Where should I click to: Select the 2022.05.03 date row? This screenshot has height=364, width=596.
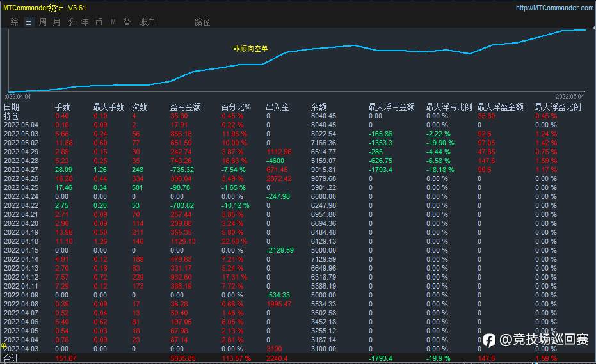point(21,134)
